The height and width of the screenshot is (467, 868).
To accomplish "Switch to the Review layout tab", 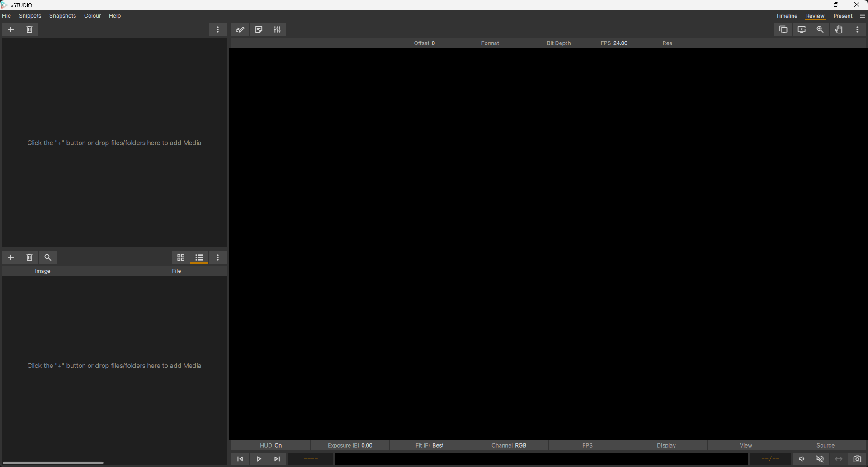I will pos(815,16).
